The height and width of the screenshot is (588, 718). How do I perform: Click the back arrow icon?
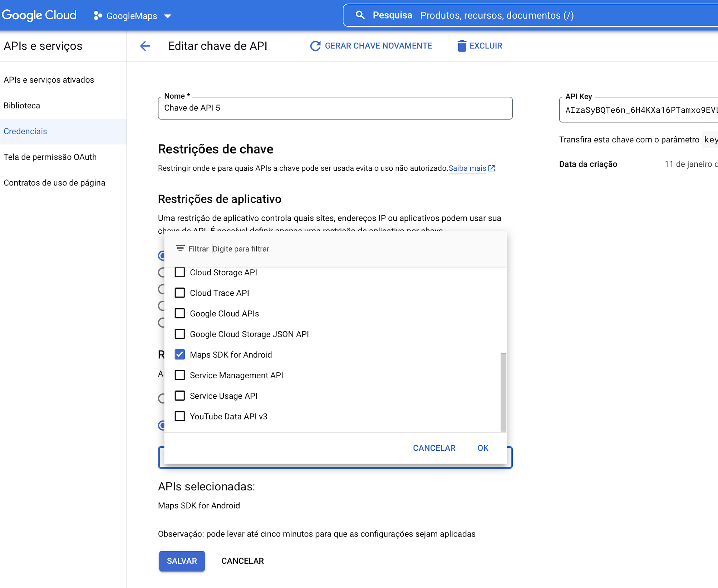pyautogui.click(x=145, y=46)
